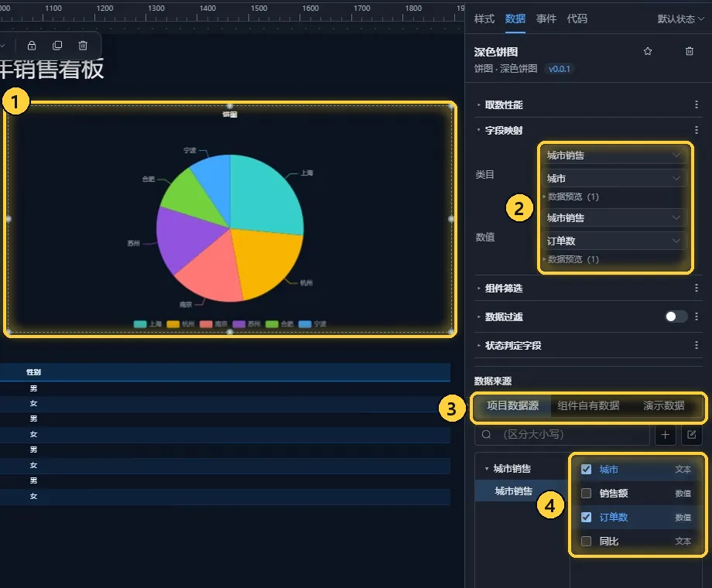Select the 演示数据 source tab

pos(664,405)
